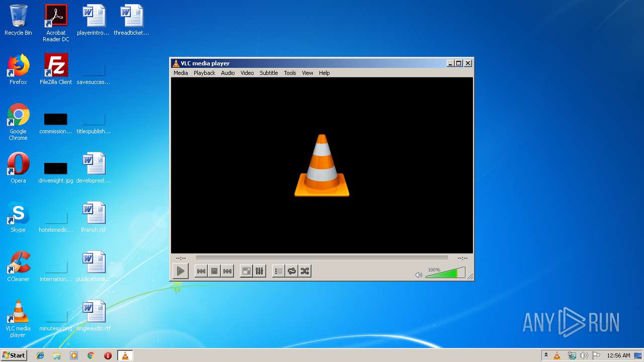Close VLC media player window
The height and width of the screenshot is (362, 644).
tap(468, 63)
